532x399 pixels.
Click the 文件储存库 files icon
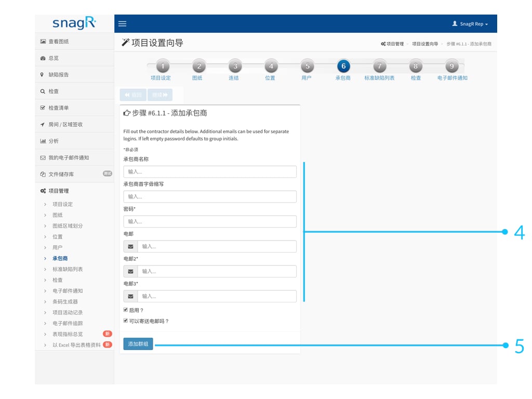(x=43, y=175)
